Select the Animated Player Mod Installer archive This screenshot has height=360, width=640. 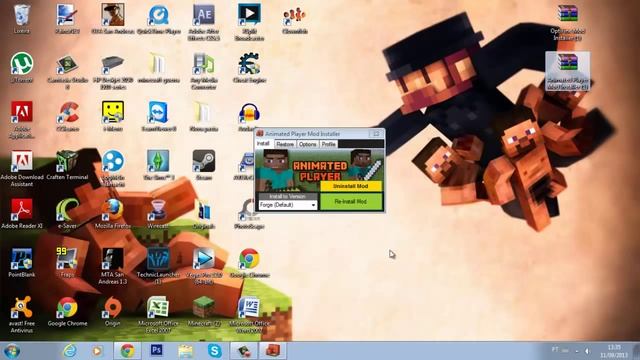point(567,71)
